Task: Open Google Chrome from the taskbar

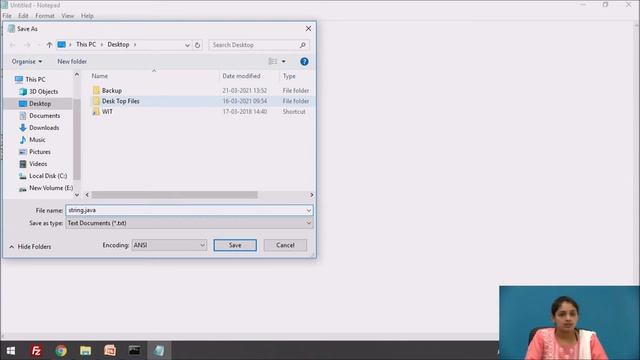Action: tap(61, 351)
